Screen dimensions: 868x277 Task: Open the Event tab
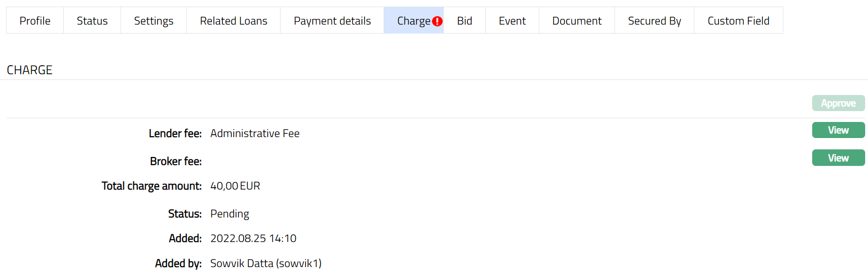pos(512,21)
